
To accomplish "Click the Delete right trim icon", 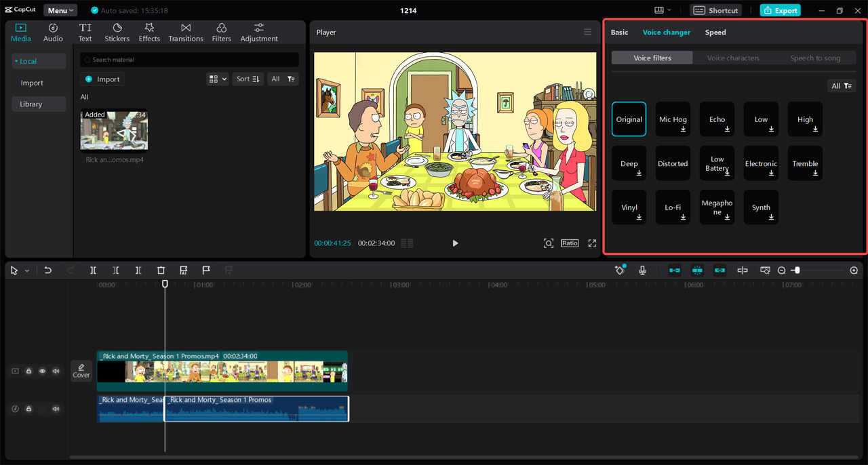I will pos(138,270).
